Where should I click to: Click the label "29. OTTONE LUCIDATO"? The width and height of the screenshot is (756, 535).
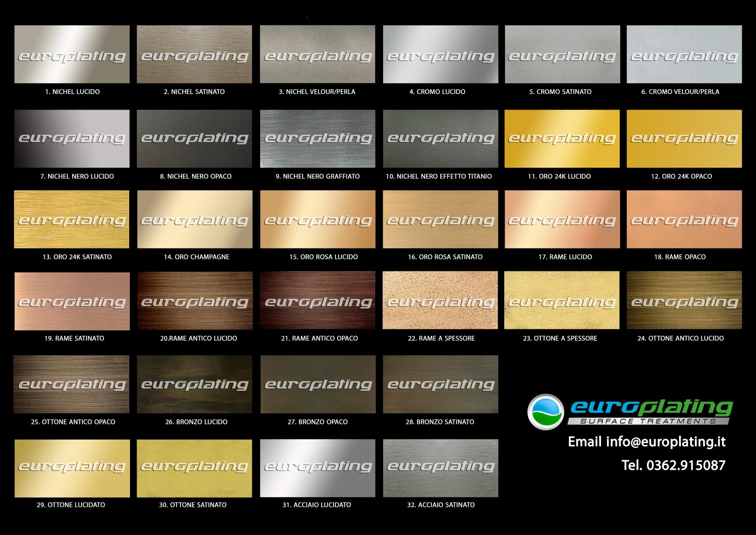point(71,505)
